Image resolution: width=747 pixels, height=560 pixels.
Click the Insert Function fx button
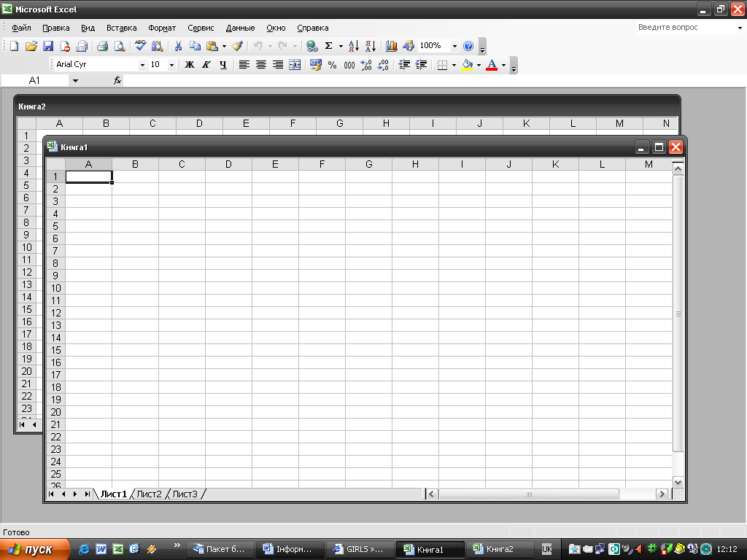click(117, 80)
